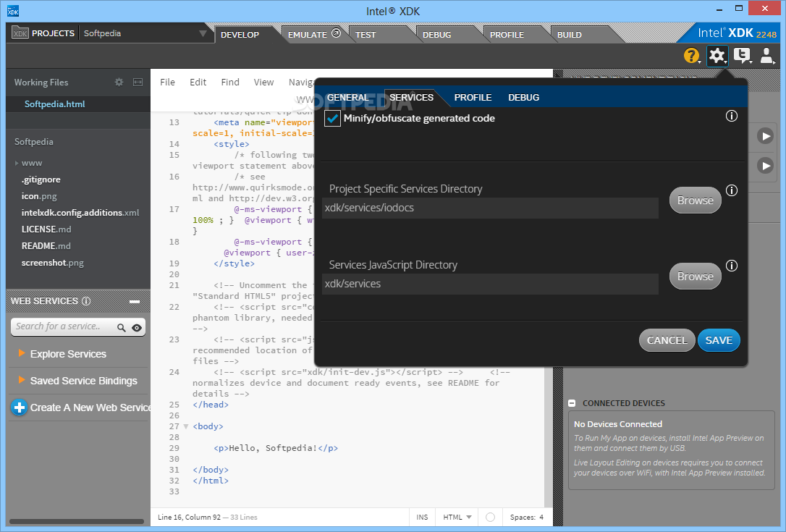Show info for Project Specific Services Directory
786x532 pixels.
pyautogui.click(x=732, y=190)
